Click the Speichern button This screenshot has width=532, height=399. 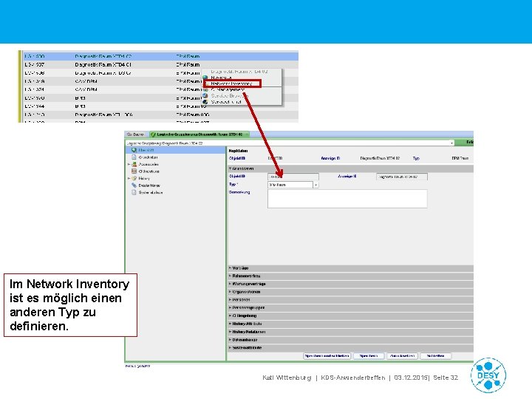click(369, 356)
